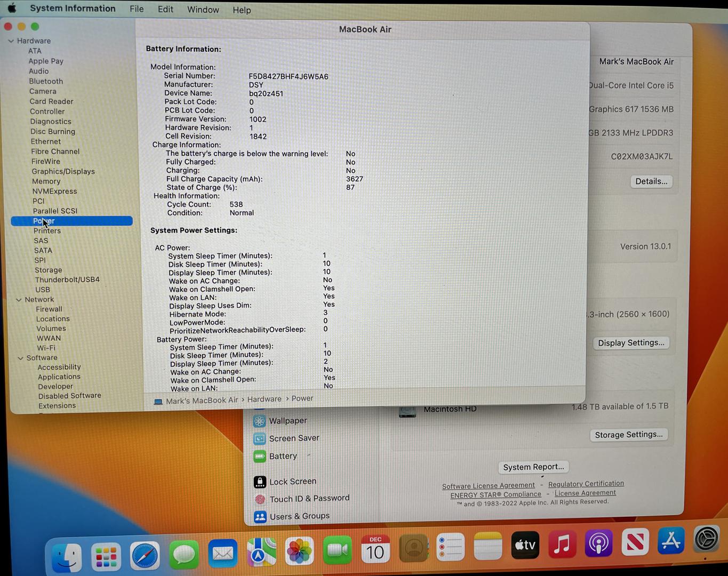Viewport: 728px width, 576px height.
Task: Open News app in Dock
Action: [635, 542]
